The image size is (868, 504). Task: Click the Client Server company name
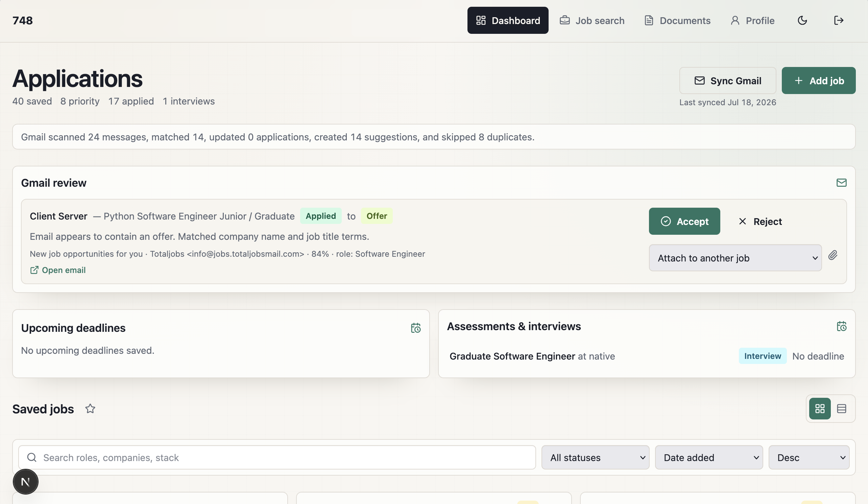tap(58, 216)
